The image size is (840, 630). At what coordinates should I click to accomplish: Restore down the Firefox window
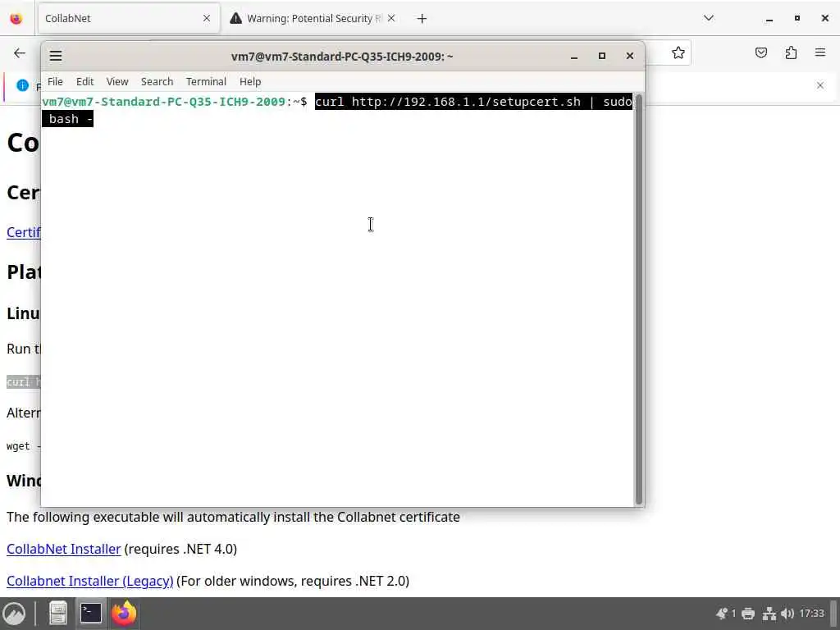pyautogui.click(x=797, y=18)
